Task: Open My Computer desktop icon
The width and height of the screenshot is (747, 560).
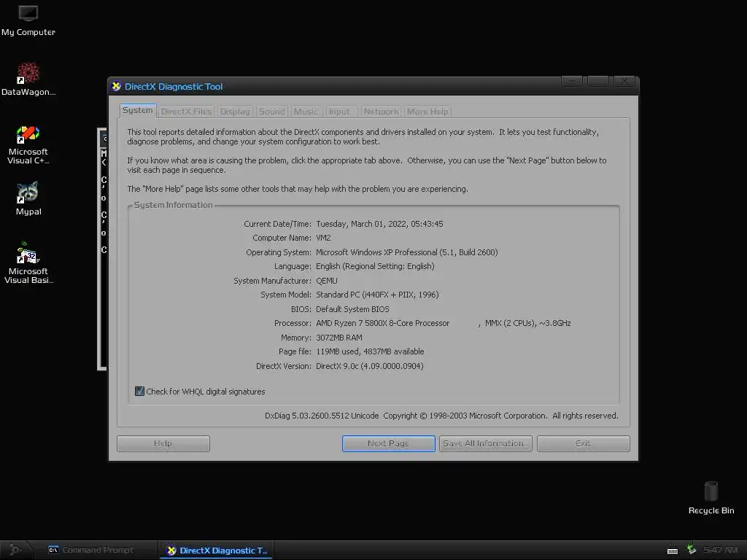Action: pos(28,20)
